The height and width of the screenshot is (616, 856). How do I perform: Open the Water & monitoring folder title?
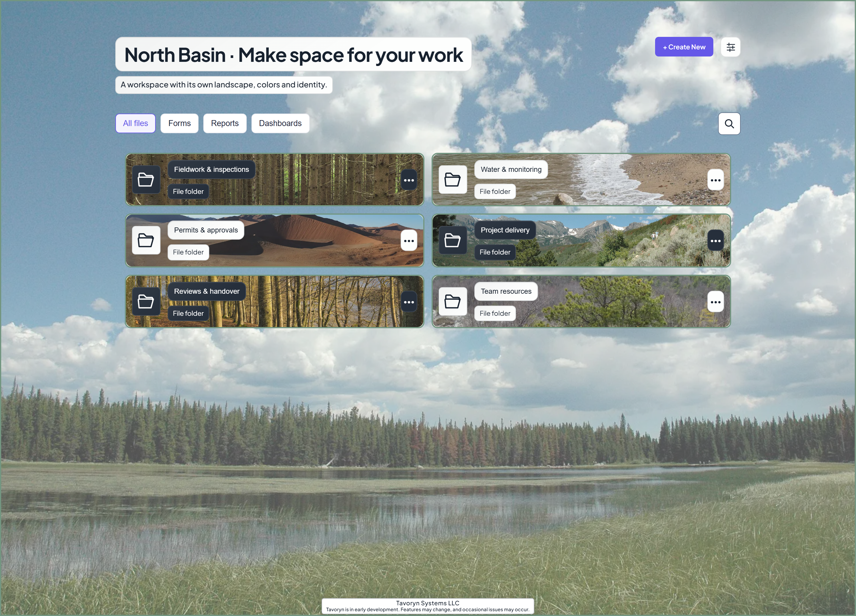511,169
